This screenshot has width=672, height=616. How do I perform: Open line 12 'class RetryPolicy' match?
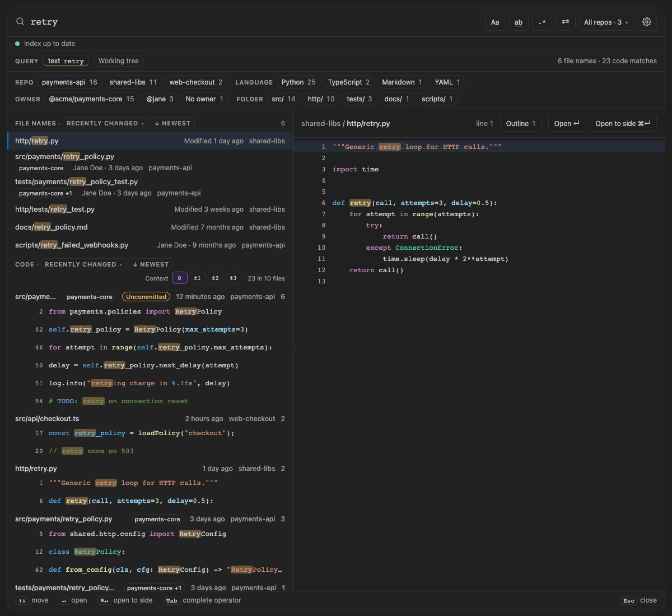(150, 552)
